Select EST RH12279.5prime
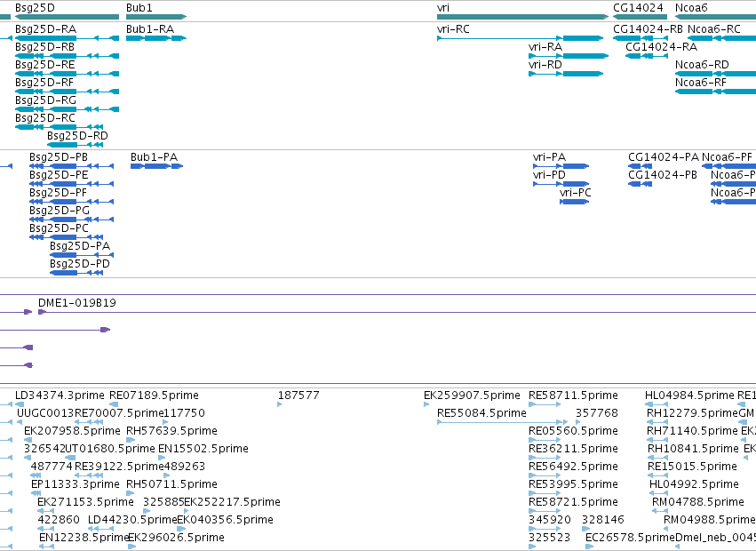 657,422
